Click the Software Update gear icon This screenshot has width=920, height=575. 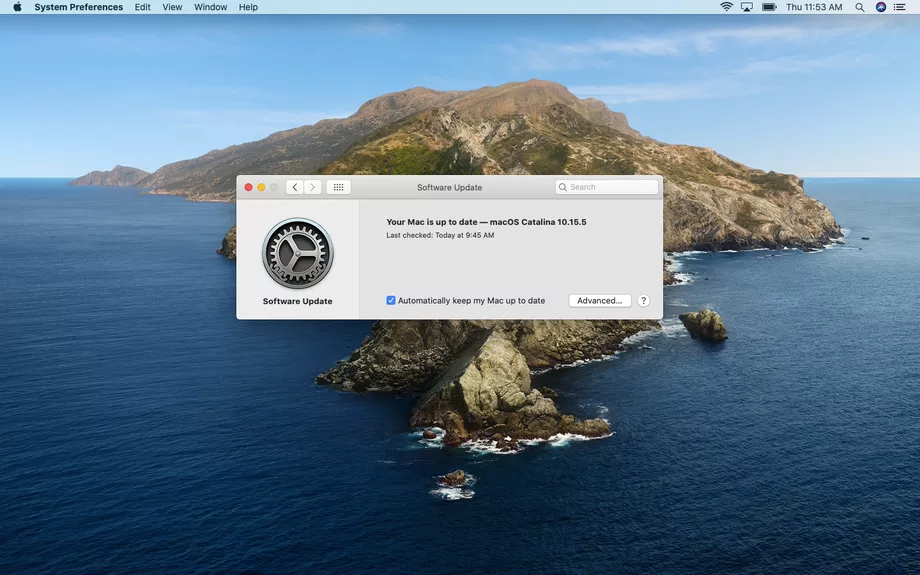[297, 254]
